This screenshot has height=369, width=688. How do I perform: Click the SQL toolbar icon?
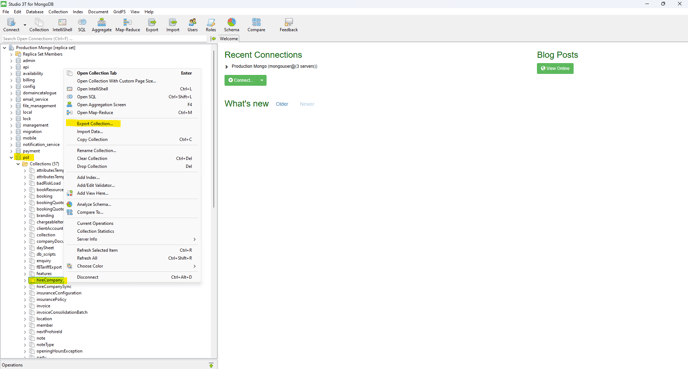pos(82,25)
